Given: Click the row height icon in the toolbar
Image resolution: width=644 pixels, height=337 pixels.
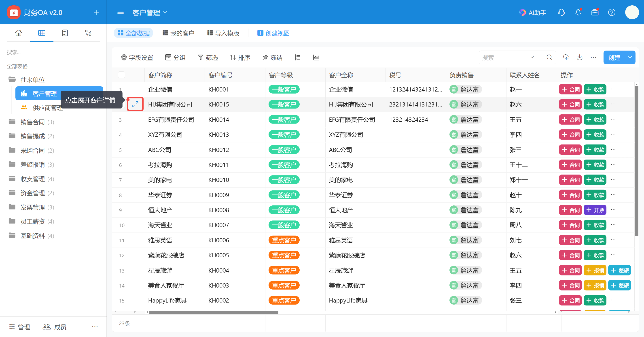Looking at the screenshot, I should (x=297, y=58).
